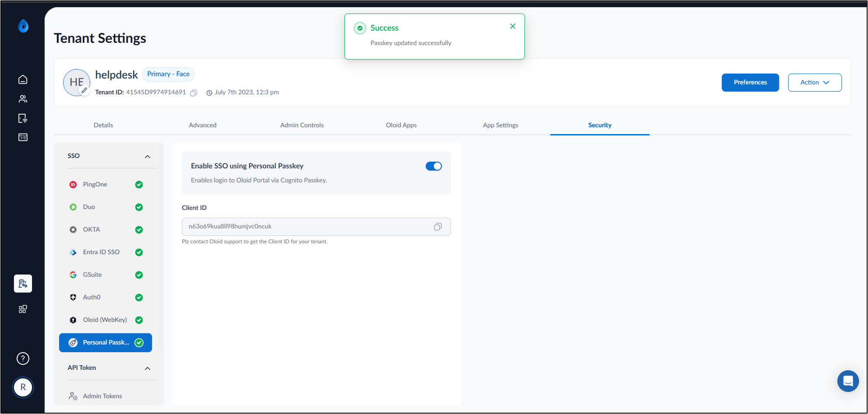Open the devices icon in left sidebar
The width and height of the screenshot is (868, 414).
point(23,118)
